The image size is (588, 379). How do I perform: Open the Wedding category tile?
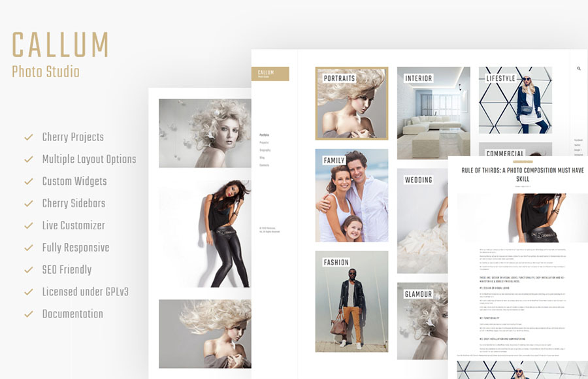pyautogui.click(x=423, y=221)
